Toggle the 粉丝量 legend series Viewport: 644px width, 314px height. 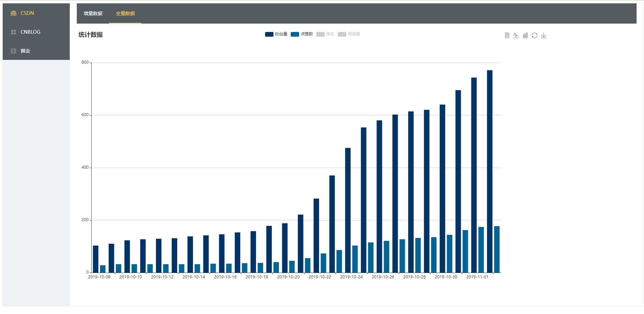276,34
